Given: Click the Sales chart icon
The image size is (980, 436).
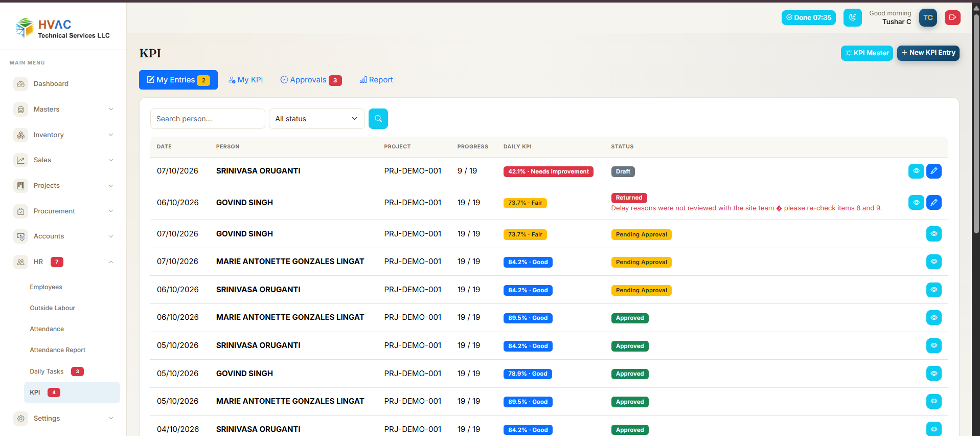Looking at the screenshot, I should coord(20,160).
